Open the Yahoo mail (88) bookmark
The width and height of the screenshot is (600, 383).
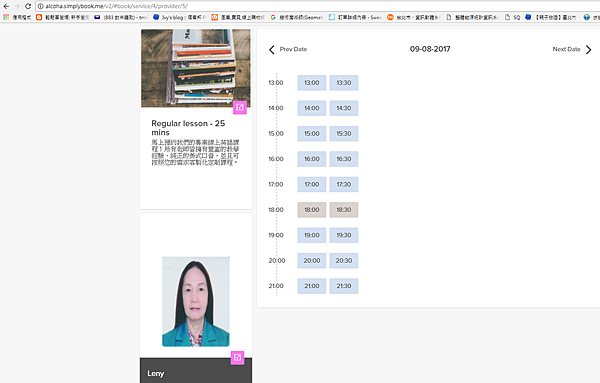pyautogui.click(x=121, y=17)
